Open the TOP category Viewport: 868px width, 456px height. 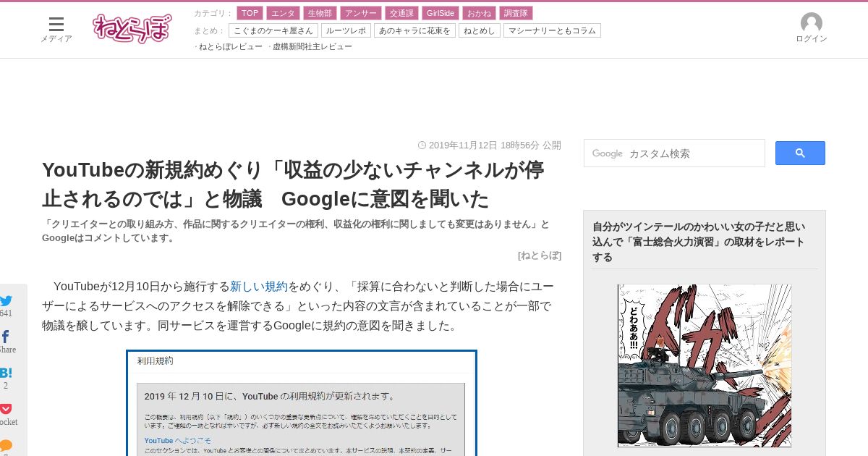point(250,13)
